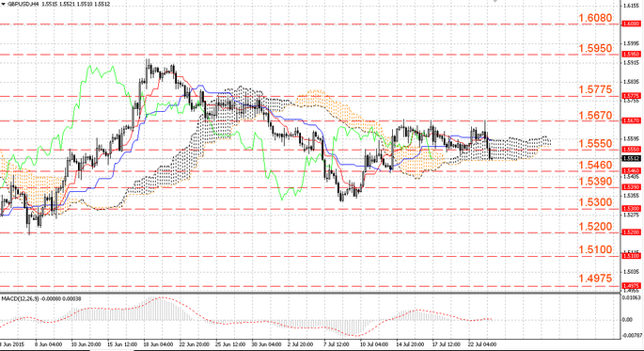Image resolution: width=644 pixels, height=351 pixels.
Task: Click the red 1.5670 price tag on axis
Action: tap(631, 120)
